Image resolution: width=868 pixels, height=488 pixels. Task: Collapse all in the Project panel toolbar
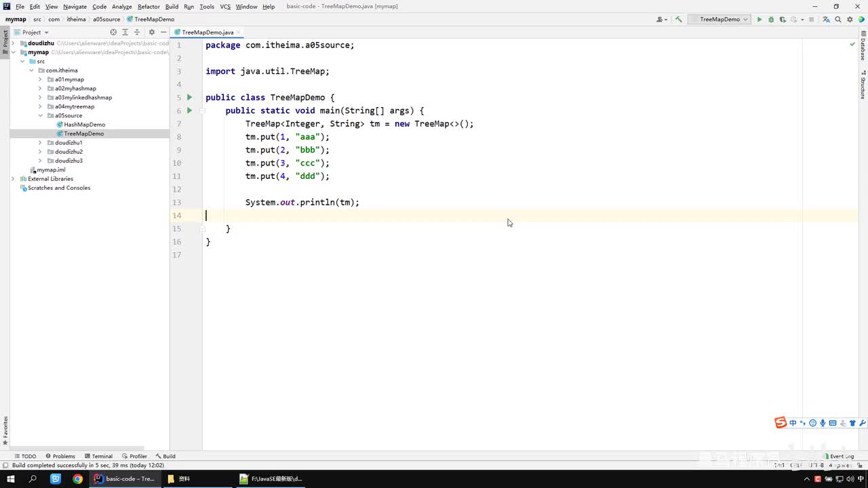136,33
